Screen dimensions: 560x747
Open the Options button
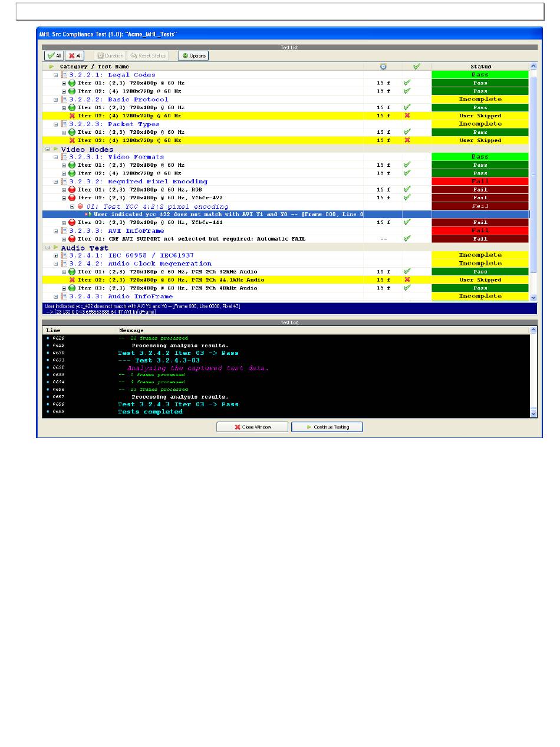point(193,56)
